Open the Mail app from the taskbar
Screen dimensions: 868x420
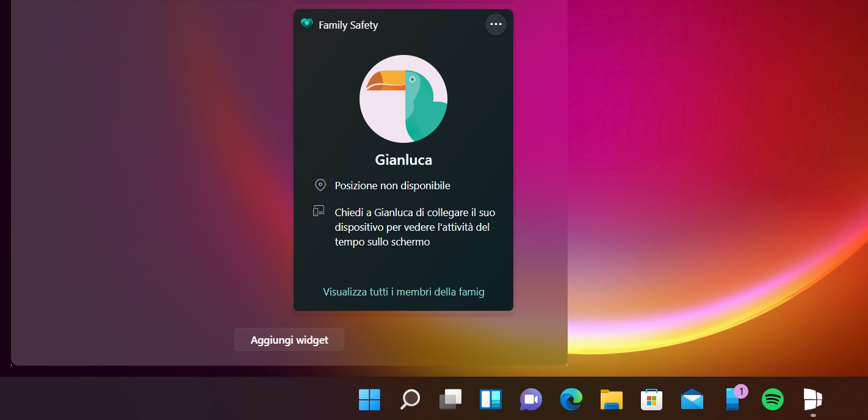[692, 400]
